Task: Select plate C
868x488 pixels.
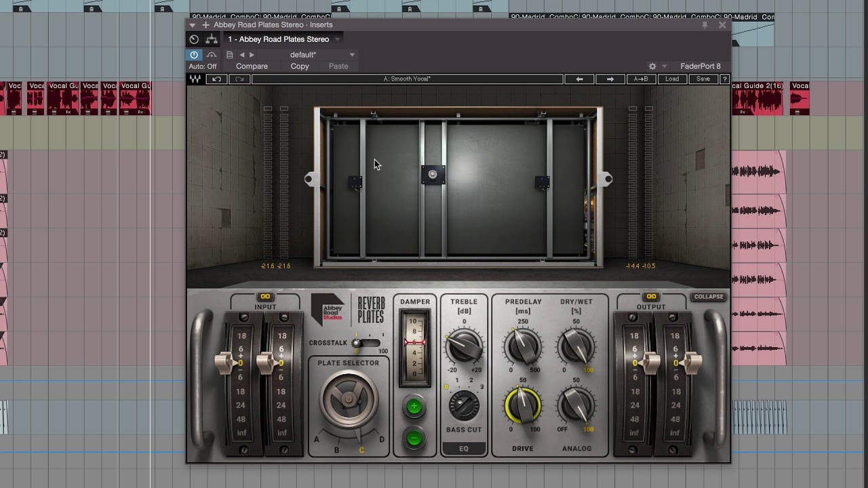Action: tap(361, 450)
